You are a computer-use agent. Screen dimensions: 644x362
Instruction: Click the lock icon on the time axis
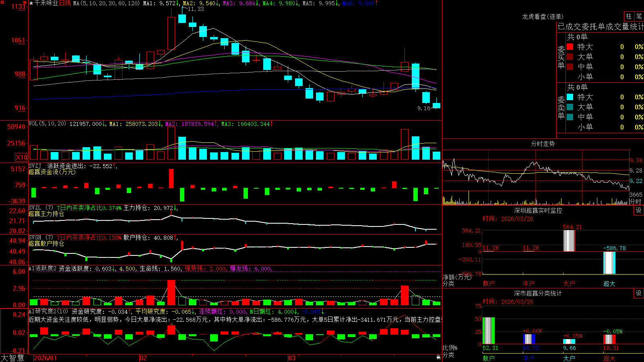coord(438,357)
